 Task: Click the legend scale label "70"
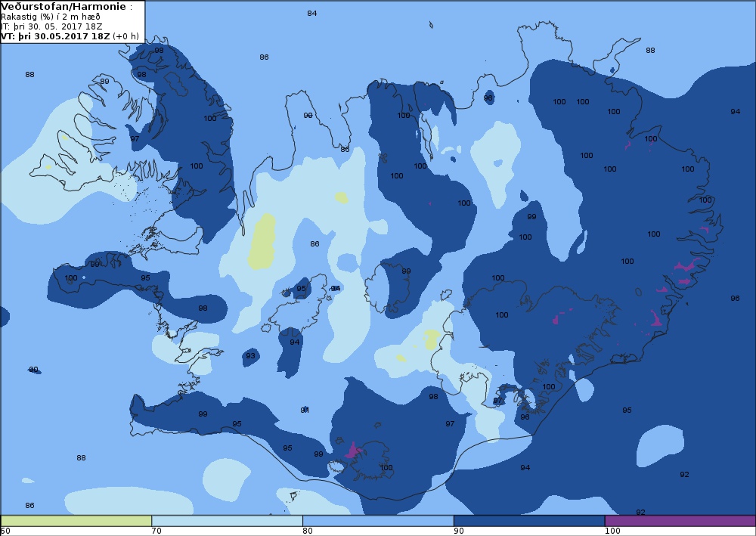click(156, 531)
